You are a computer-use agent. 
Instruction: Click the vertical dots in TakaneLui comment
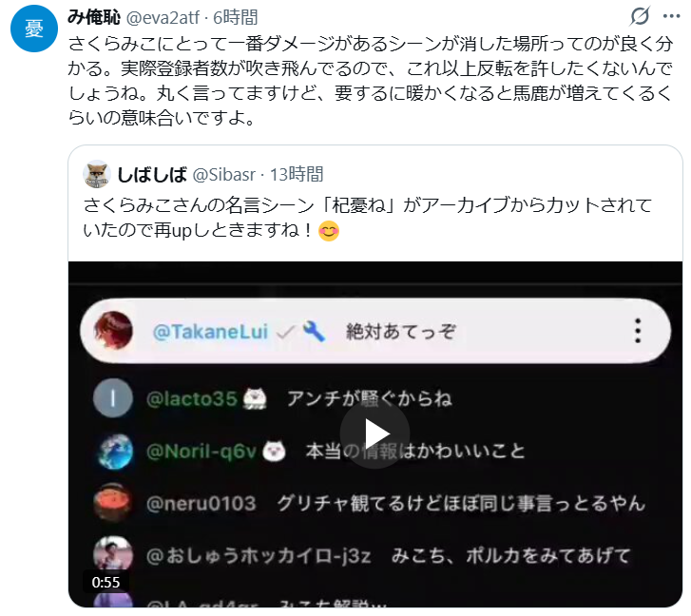[638, 331]
